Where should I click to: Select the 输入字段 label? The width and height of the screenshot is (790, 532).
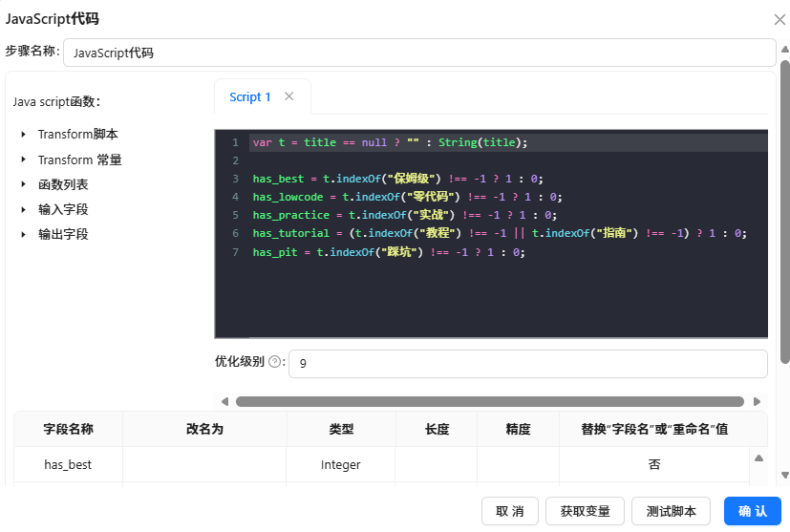[63, 209]
